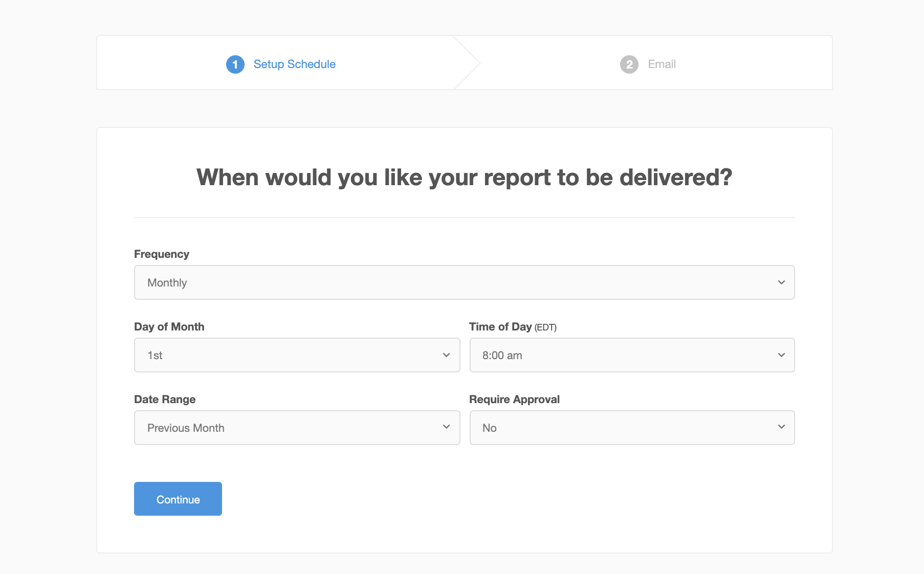Open the Frequency dropdown showing Monthly
This screenshot has width=924, height=574.
click(464, 282)
